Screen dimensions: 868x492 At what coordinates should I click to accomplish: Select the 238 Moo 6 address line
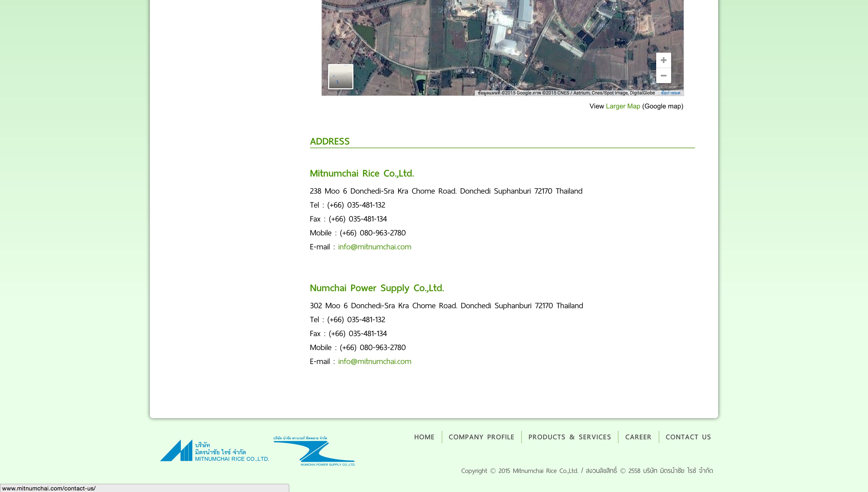point(446,191)
